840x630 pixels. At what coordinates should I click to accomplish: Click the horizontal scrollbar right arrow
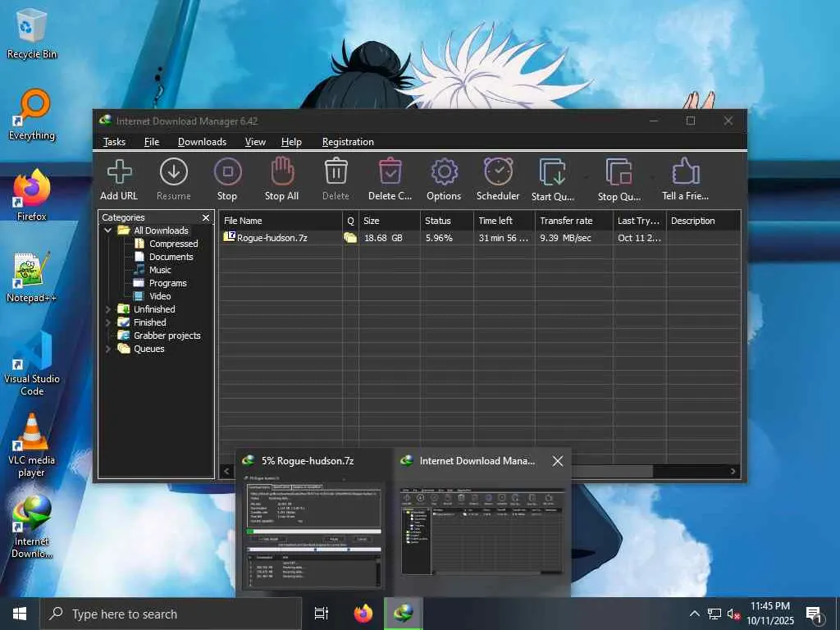pyautogui.click(x=733, y=472)
